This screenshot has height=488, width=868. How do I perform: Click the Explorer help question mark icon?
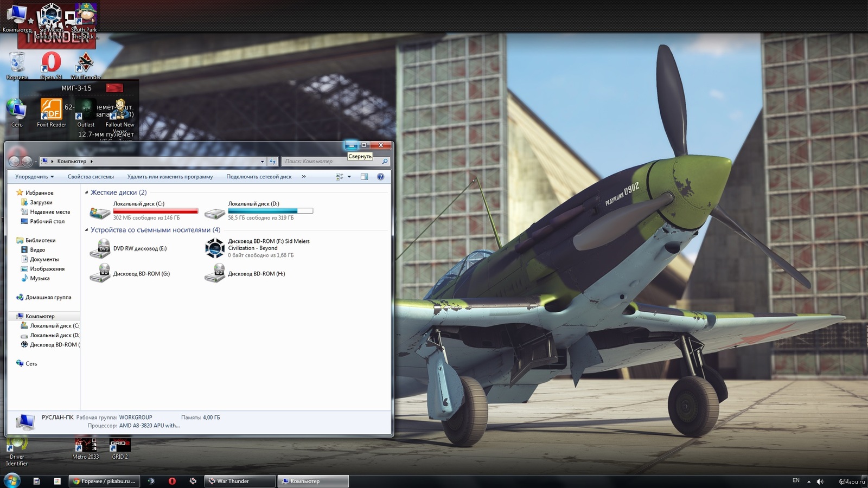click(x=380, y=177)
